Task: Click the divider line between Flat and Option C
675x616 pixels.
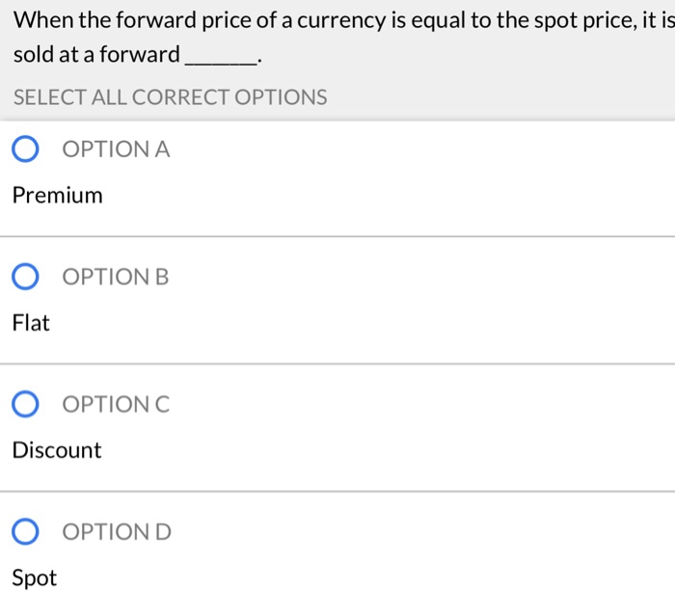Action: [x=337, y=364]
